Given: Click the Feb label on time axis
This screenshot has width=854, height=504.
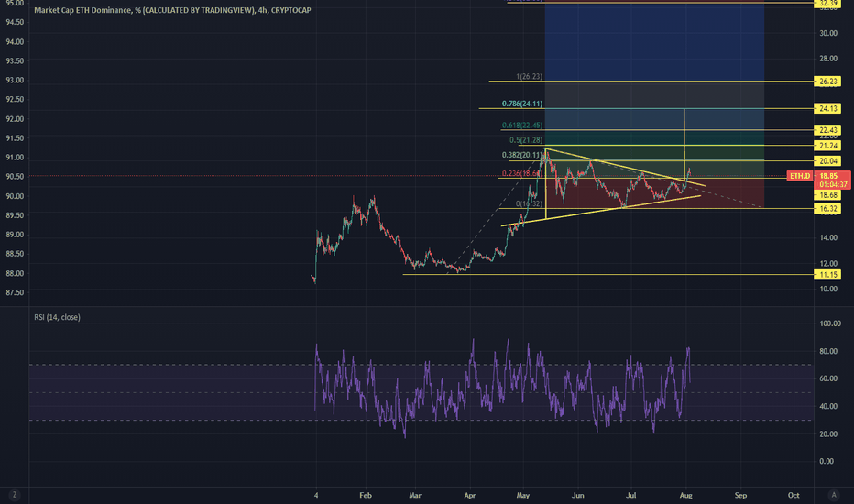Looking at the screenshot, I should tap(366, 495).
